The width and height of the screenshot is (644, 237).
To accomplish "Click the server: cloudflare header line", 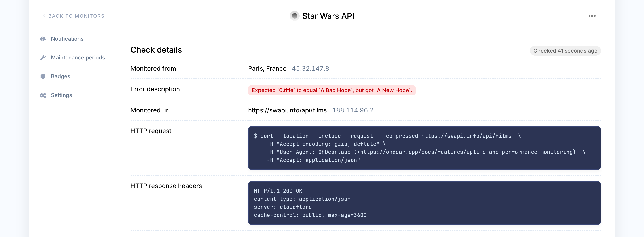I will (x=283, y=207).
